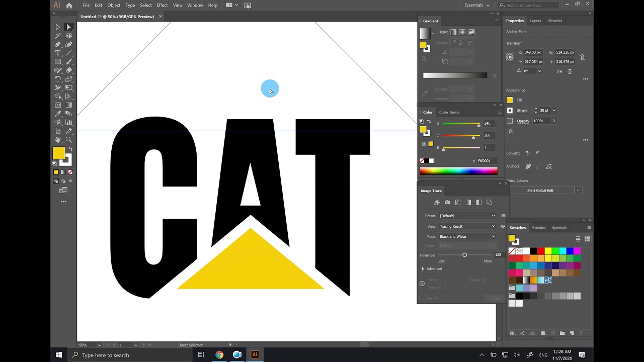Toggle constrain width and height proportions
Image resolution: width=644 pixels, height=362 pixels.
click(x=582, y=57)
